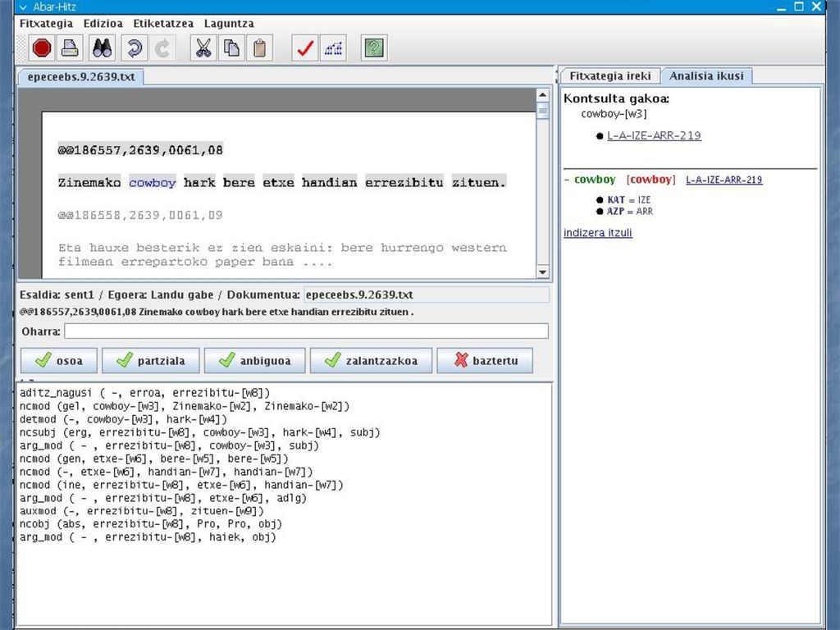Select the word errezibitu in the sentence
Viewport: 840px width, 630px height.
(404, 183)
